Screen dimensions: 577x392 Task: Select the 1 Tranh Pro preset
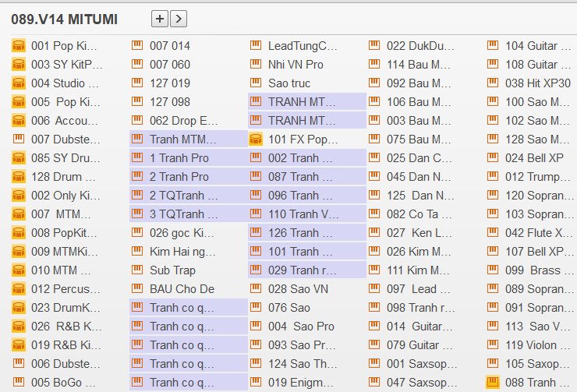click(x=179, y=158)
